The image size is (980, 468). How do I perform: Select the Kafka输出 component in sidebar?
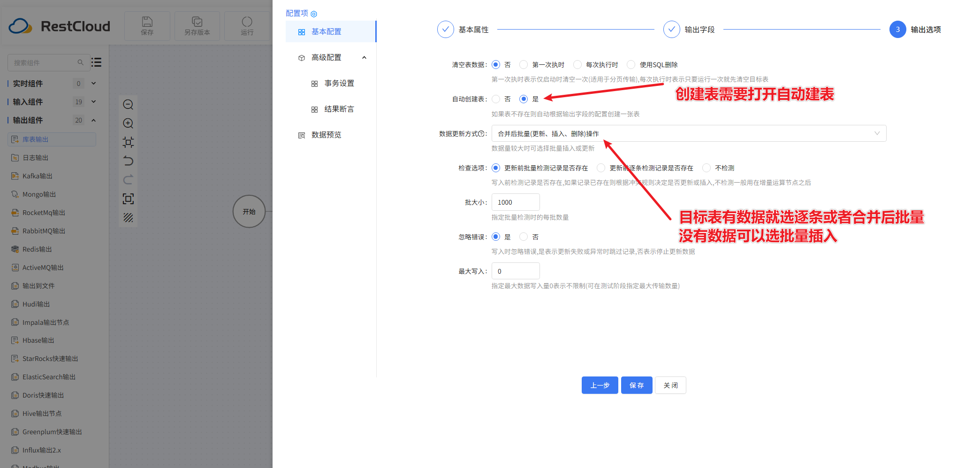[x=36, y=176]
